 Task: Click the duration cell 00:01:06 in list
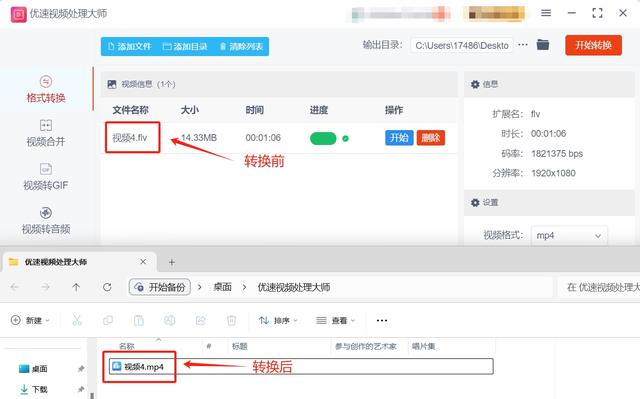point(263,138)
